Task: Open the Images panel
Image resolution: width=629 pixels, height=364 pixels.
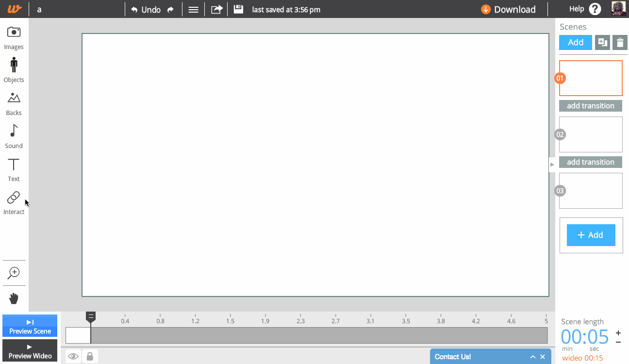Action: pyautogui.click(x=14, y=38)
